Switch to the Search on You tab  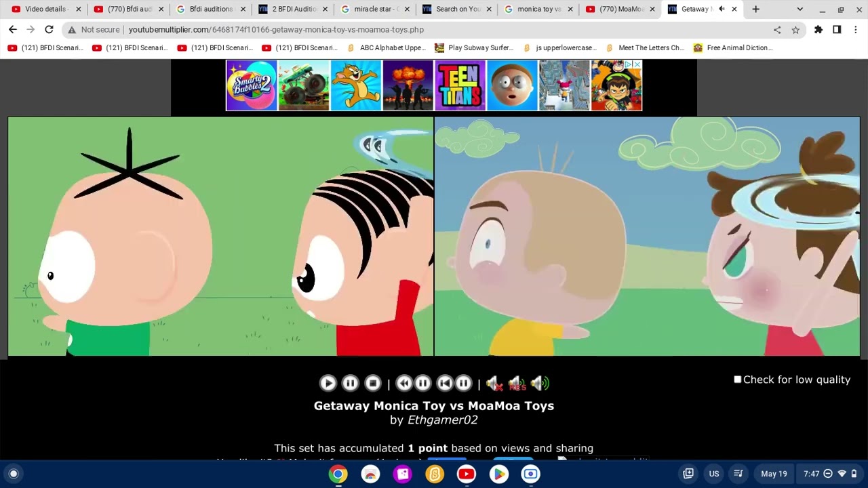click(458, 9)
